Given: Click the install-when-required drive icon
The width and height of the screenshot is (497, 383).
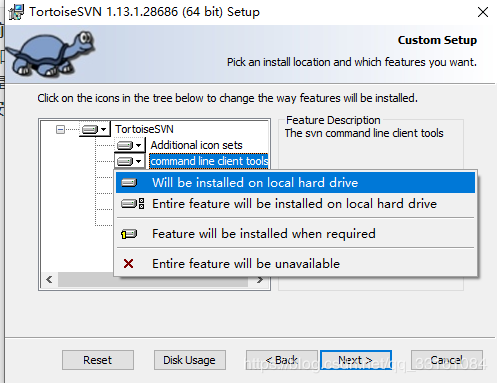Looking at the screenshot, I should (x=129, y=234).
